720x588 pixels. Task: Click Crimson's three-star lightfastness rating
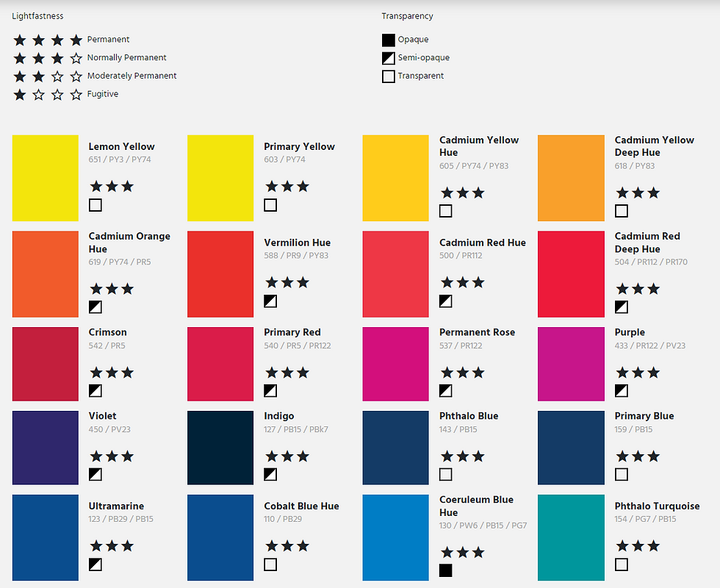point(112,372)
